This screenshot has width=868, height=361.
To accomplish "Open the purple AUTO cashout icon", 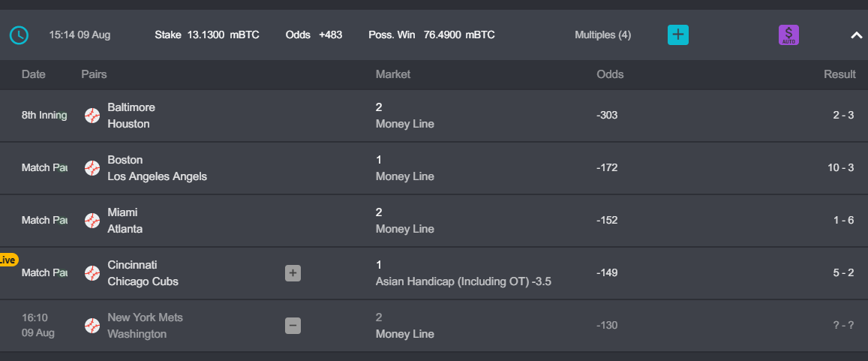I will click(x=788, y=35).
